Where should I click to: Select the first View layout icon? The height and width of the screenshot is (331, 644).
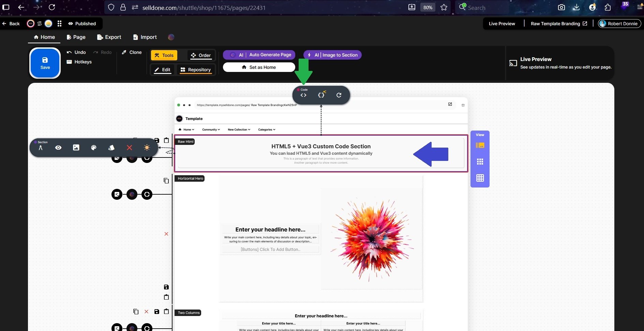click(x=480, y=145)
